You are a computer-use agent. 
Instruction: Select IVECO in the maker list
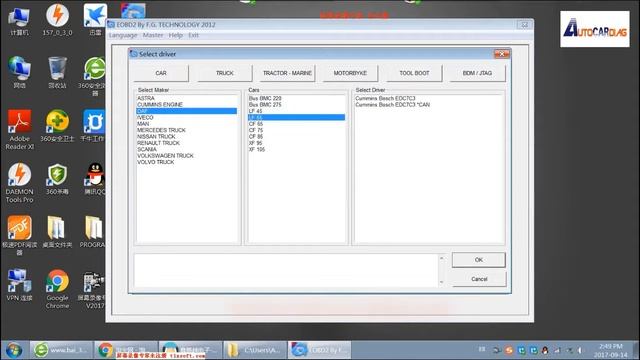[x=186, y=118]
